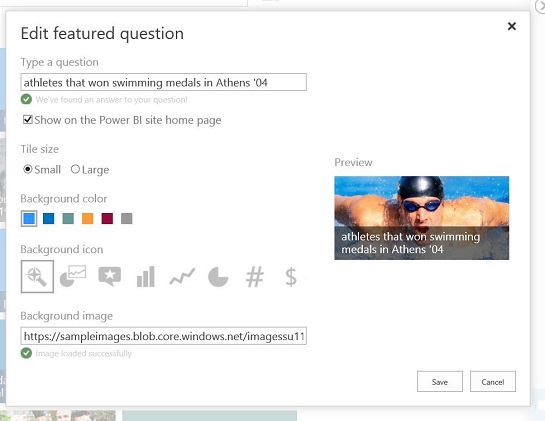This screenshot has height=421, width=545.
Task: Select the pie chart background icon
Action: pos(218,277)
